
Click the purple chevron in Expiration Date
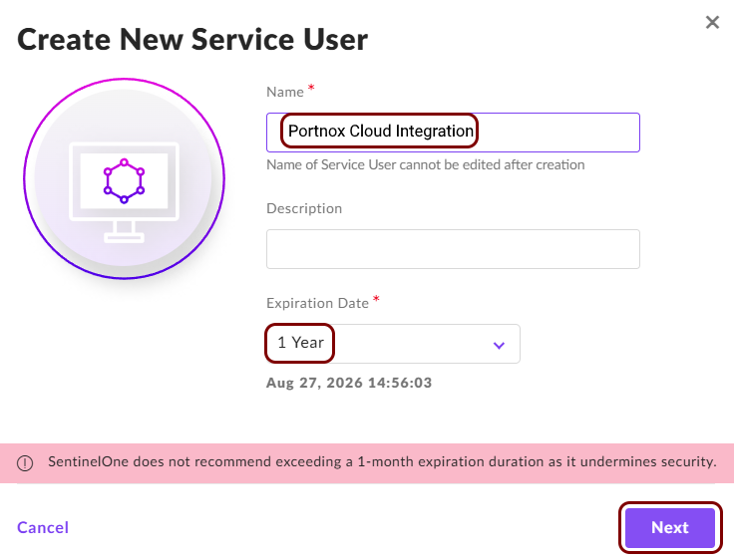coord(499,345)
